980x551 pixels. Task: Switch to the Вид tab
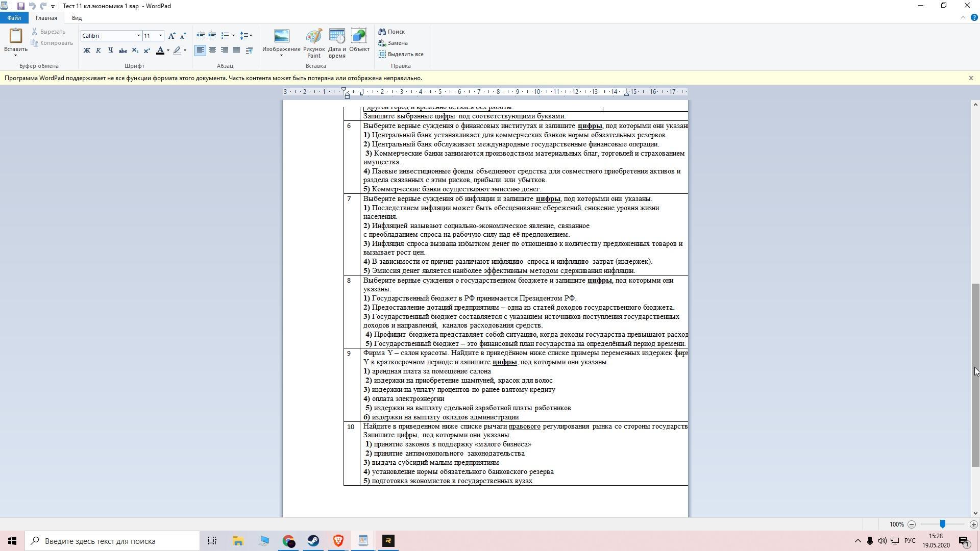(x=77, y=18)
